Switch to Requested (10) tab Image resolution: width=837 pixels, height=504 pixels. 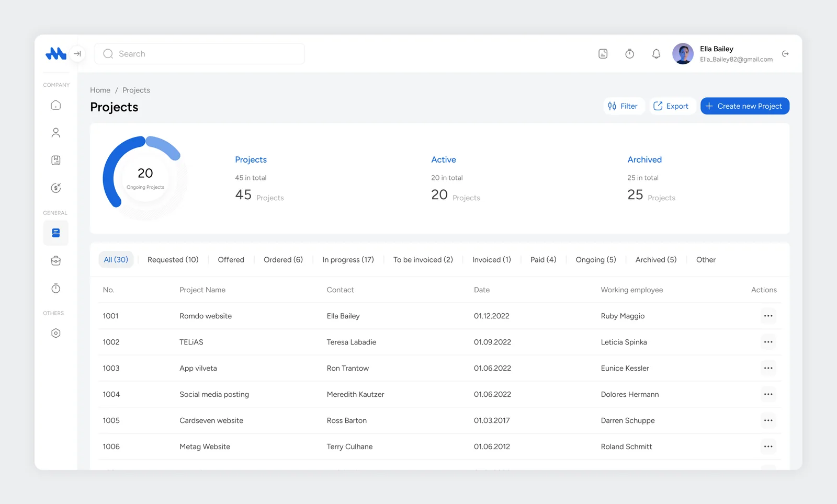173,259
